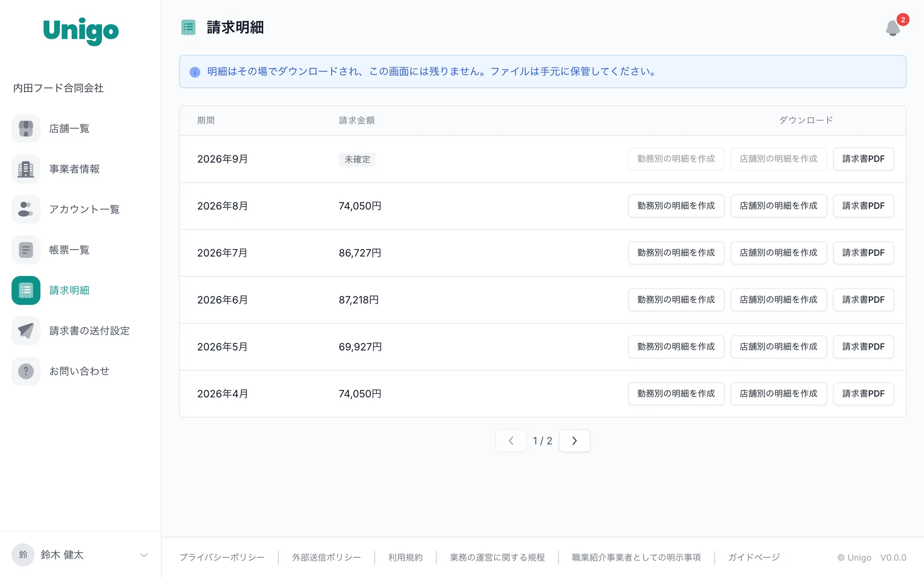This screenshot has height=578, width=924.
Task: Click the 69,927円 amount cell
Action: click(x=360, y=347)
